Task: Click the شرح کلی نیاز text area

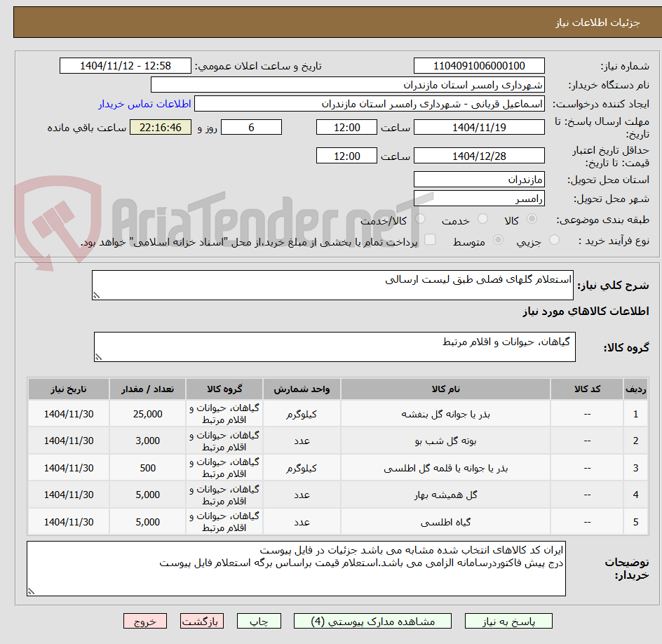Action: (x=332, y=286)
